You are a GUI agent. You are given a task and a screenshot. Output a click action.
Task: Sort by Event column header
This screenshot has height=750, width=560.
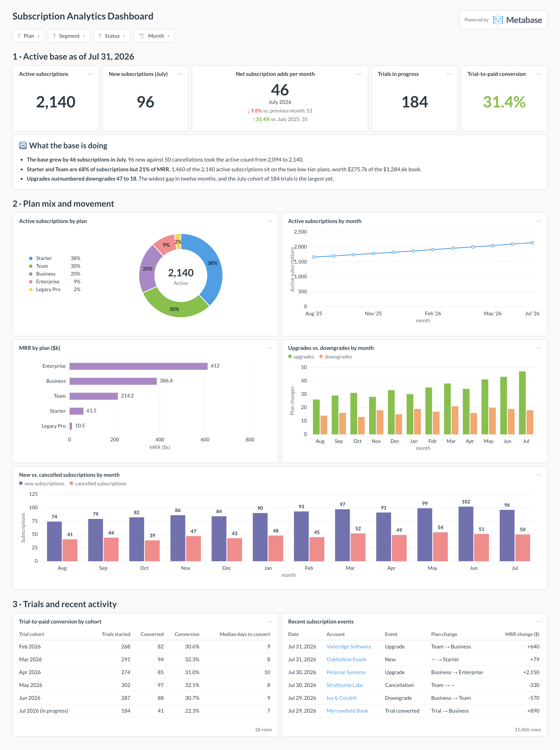point(391,634)
